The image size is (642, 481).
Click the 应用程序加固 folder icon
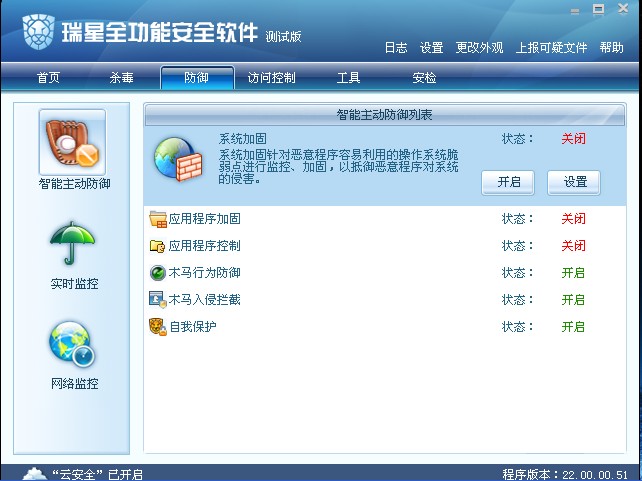coord(158,219)
